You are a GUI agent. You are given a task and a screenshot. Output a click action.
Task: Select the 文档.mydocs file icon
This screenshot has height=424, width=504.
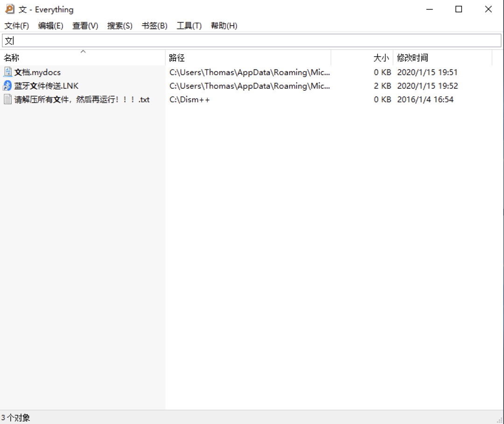pyautogui.click(x=8, y=72)
